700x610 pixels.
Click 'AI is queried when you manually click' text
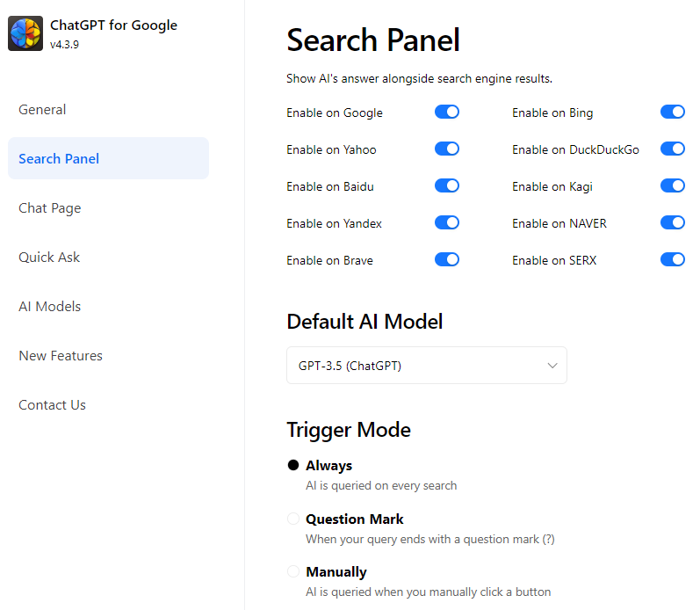[x=428, y=592]
